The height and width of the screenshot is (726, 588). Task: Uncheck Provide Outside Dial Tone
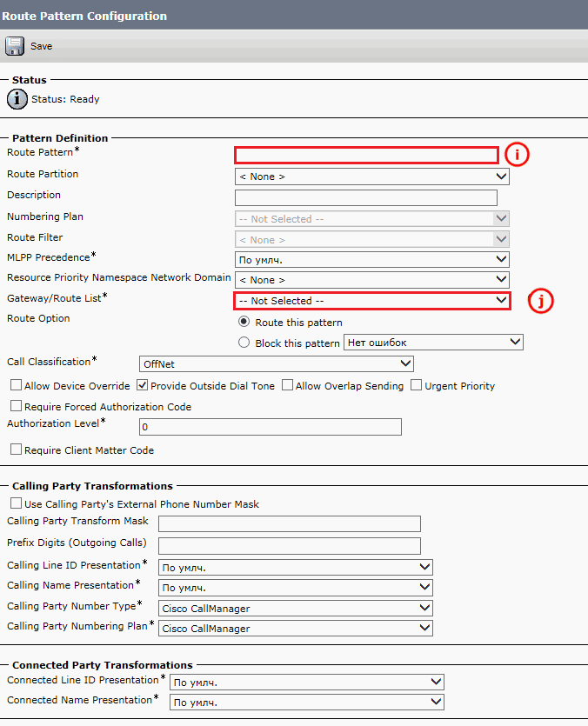pos(143,385)
